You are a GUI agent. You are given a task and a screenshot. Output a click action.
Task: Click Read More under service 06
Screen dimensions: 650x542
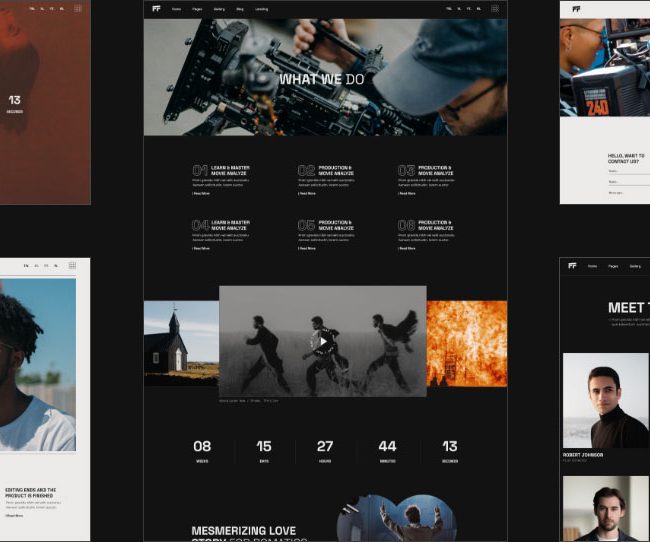(407, 248)
